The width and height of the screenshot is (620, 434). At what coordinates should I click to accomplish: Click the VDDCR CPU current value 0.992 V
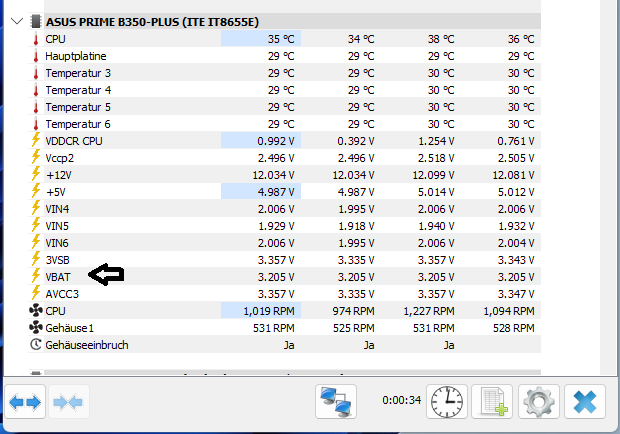[276, 141]
